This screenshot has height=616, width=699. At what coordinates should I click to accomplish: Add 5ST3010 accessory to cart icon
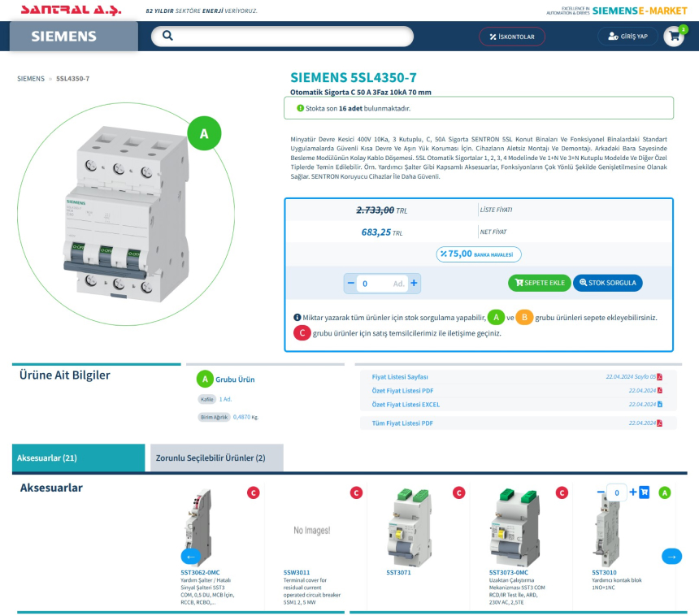[x=645, y=492]
